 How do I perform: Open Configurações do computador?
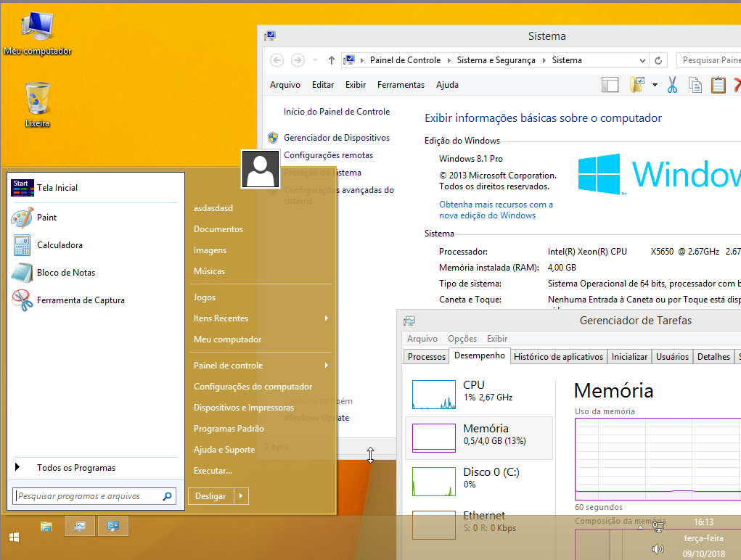click(253, 386)
